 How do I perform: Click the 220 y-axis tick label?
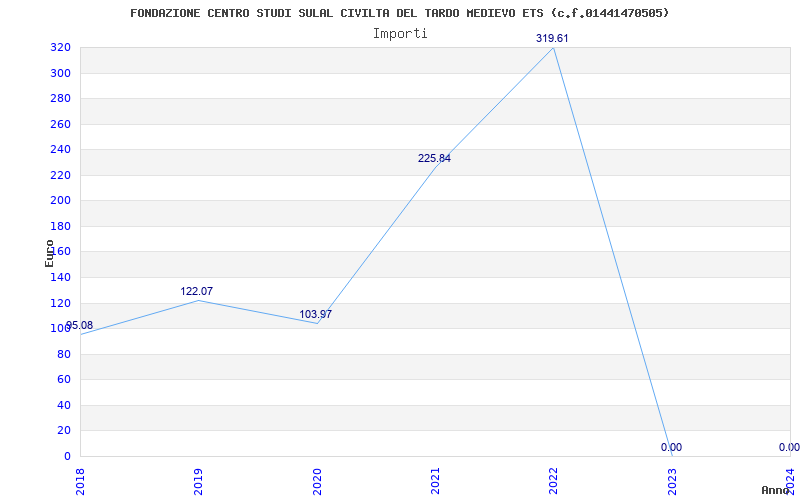60,176
